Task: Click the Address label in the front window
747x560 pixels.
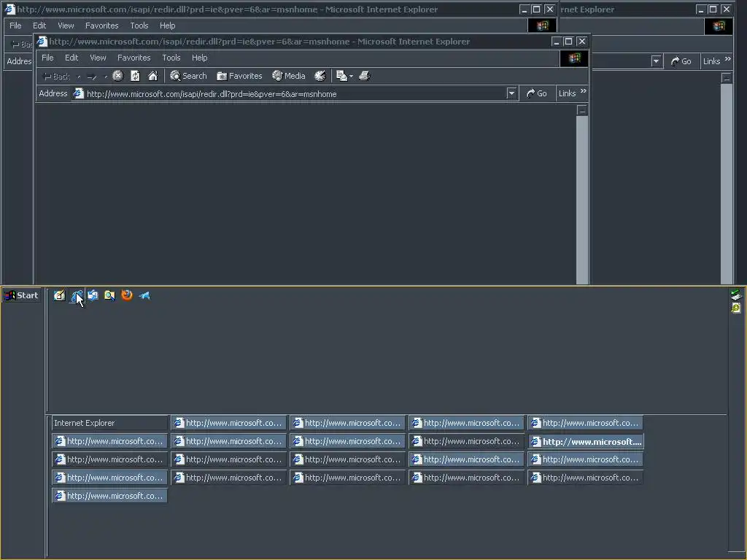Action: [53, 93]
